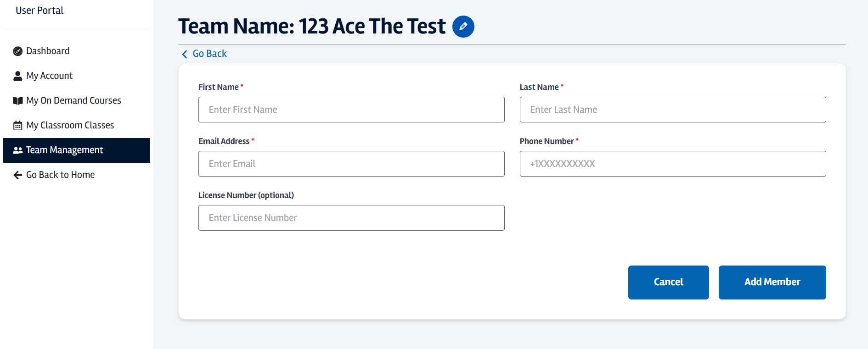Click the Phone Number input box
This screenshot has height=349, width=868.
[x=672, y=164]
